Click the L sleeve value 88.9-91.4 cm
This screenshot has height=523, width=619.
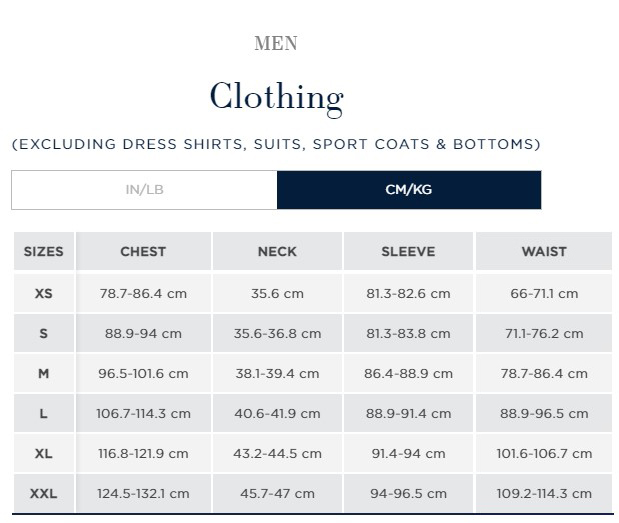point(408,414)
